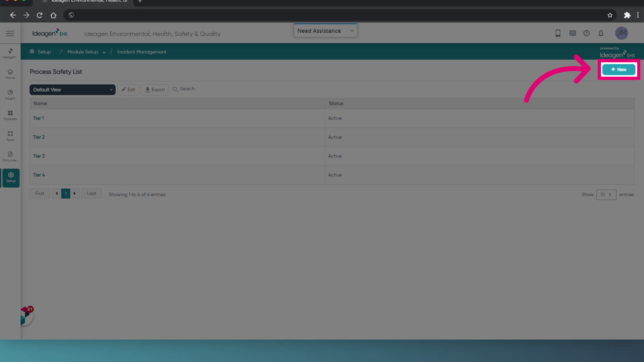Click Active status of Tier 2 row
Screen dimensions: 644x362
click(335, 137)
